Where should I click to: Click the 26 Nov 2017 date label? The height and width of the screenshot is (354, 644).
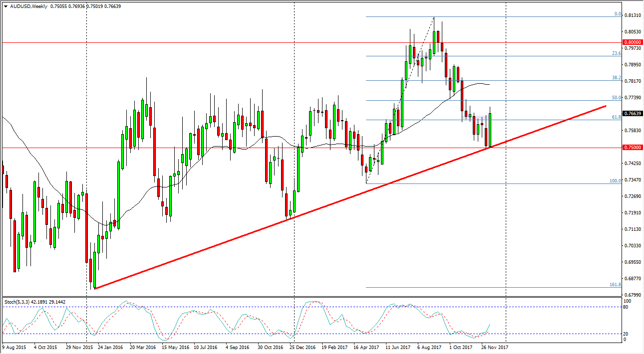point(494,347)
